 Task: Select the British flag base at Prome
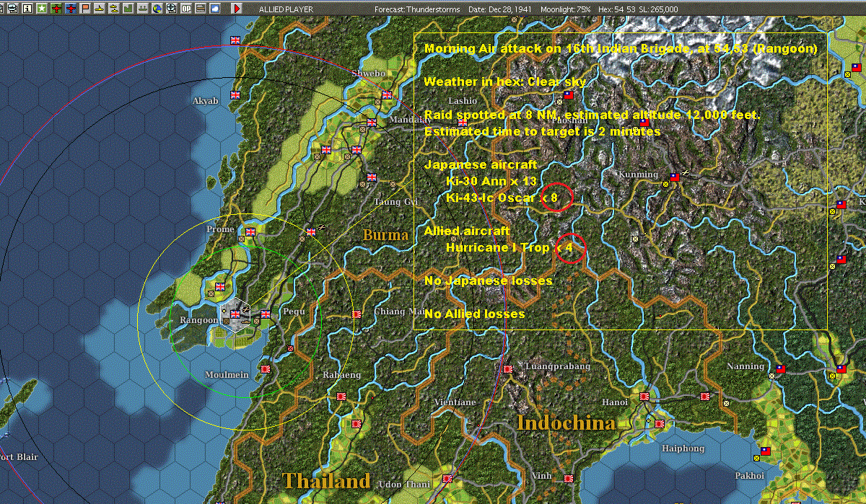[250, 232]
